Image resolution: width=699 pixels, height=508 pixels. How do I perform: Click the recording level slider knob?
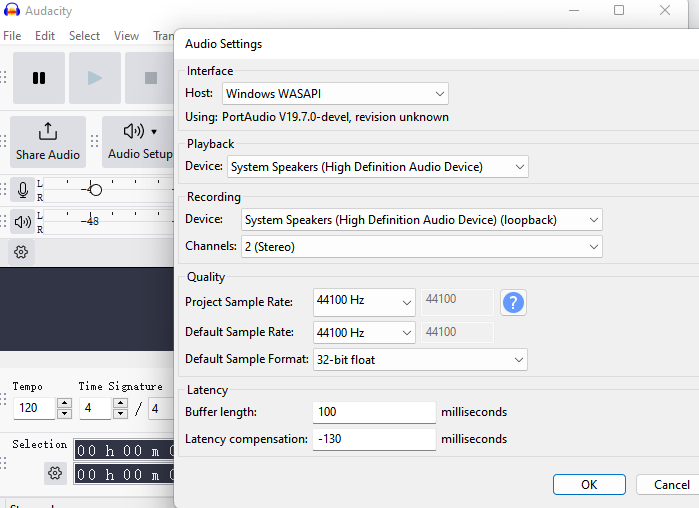tap(95, 190)
